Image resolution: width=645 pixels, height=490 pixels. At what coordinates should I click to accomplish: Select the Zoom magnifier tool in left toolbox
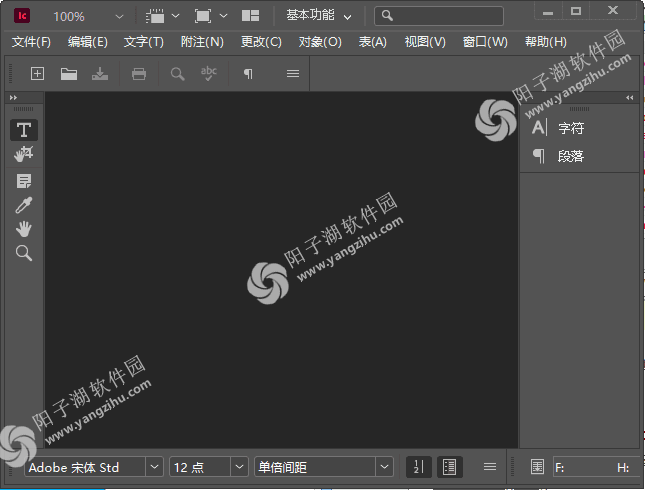pos(24,253)
